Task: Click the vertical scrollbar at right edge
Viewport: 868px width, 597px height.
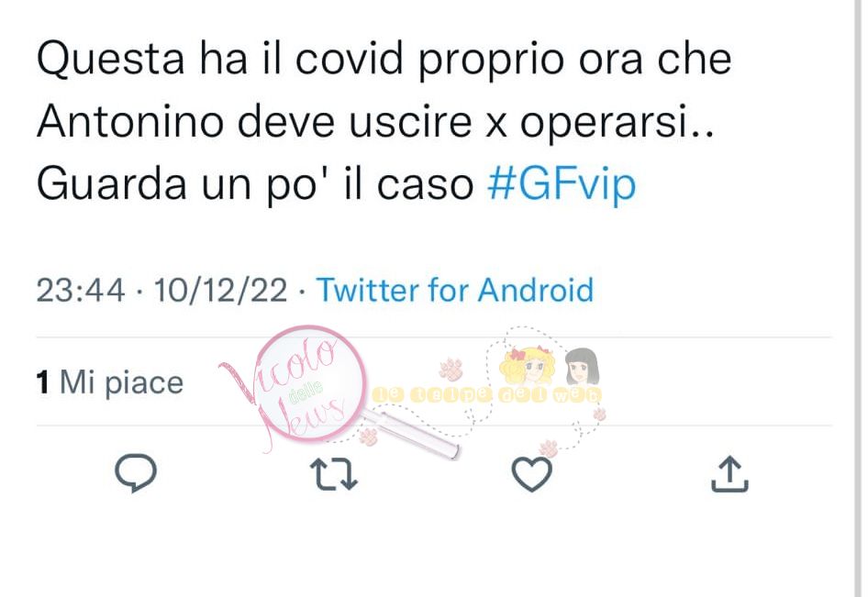Action: [x=859, y=298]
